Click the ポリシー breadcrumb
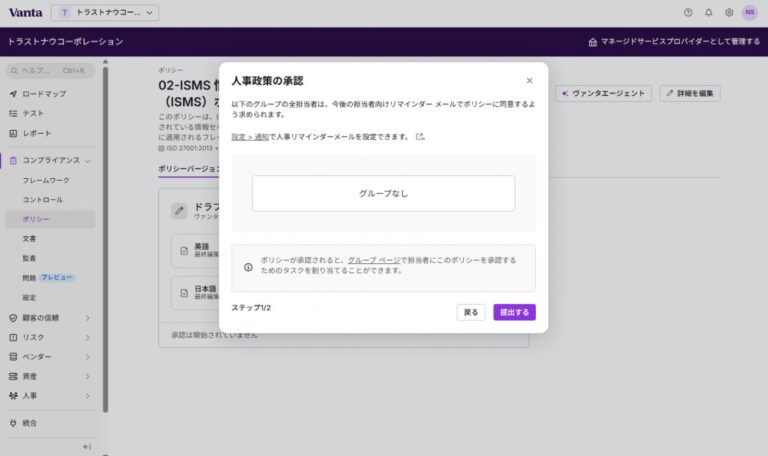 tap(170, 71)
